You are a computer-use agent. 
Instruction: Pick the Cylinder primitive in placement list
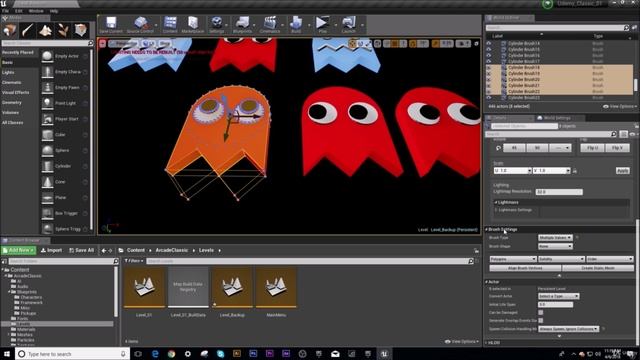point(65,166)
